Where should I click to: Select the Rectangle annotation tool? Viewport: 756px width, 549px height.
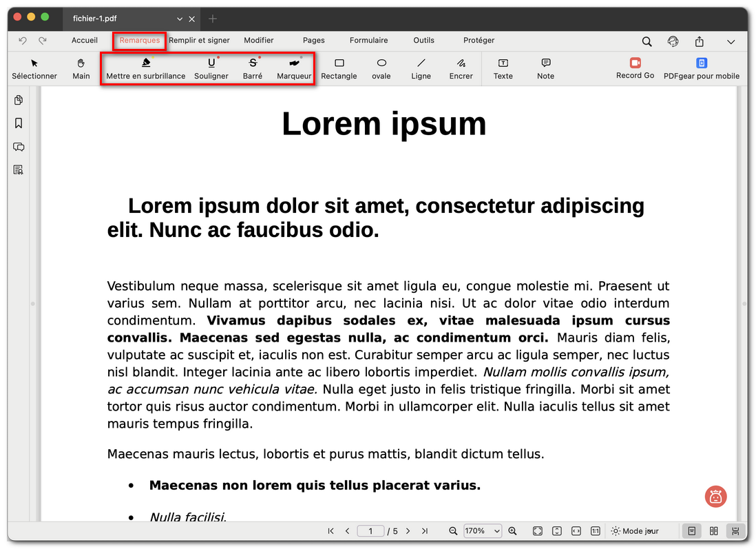339,69
